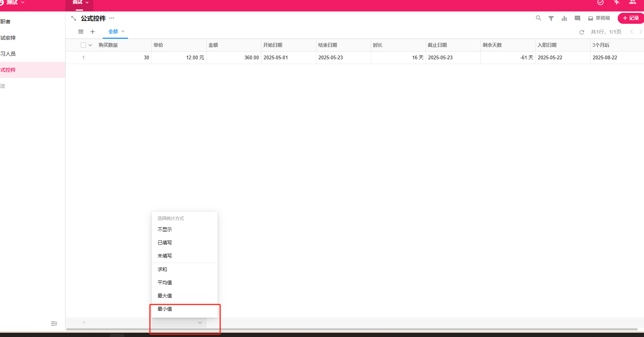Screen dimensions: 644x337
Task: Collapse the sidebar using bottom-left icon
Action: (54, 323)
